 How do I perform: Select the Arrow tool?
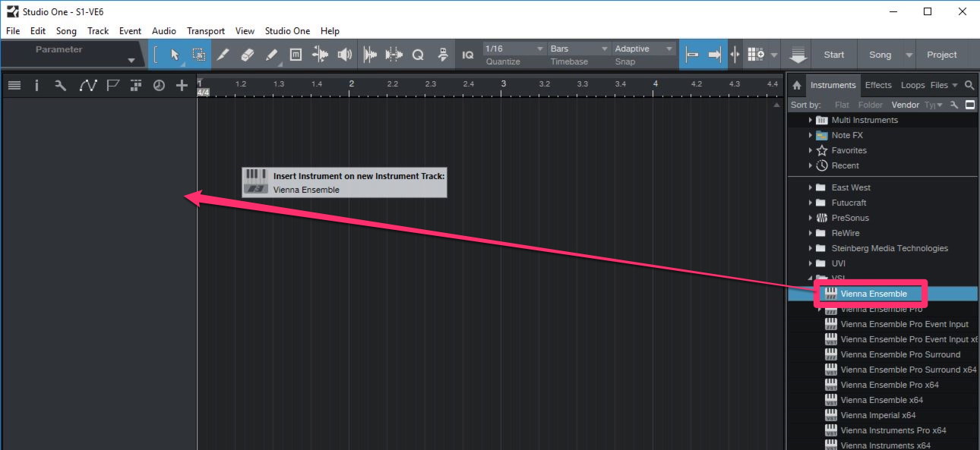(174, 55)
